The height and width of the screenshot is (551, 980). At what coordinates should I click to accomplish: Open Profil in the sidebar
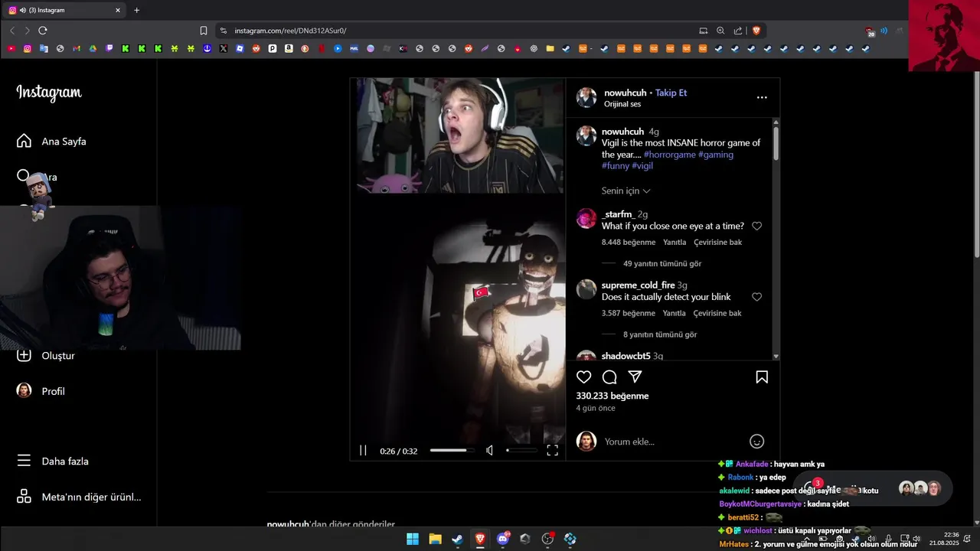pos(41,391)
